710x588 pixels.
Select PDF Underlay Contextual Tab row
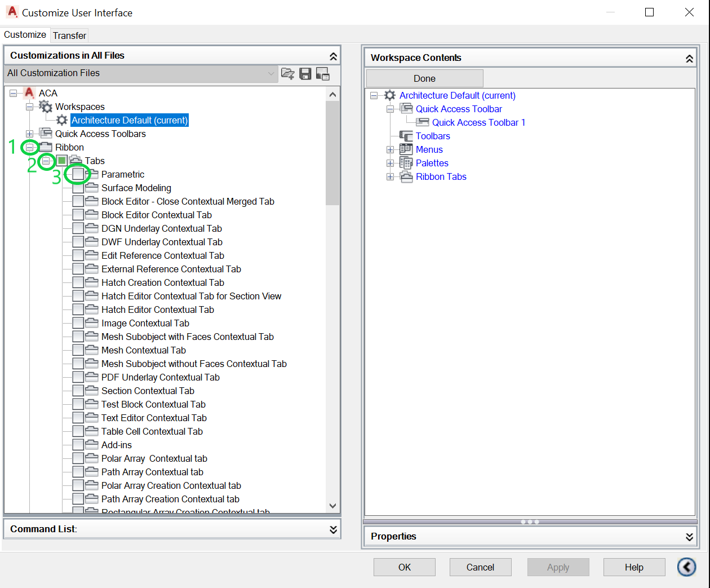point(161,377)
